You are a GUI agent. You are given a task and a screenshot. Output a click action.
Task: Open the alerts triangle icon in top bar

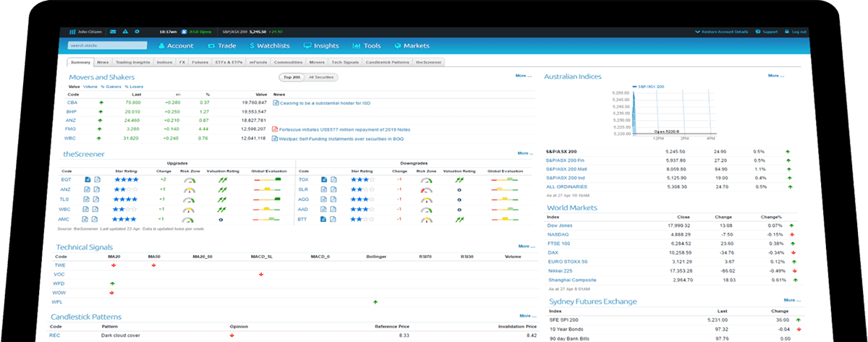[x=124, y=32]
